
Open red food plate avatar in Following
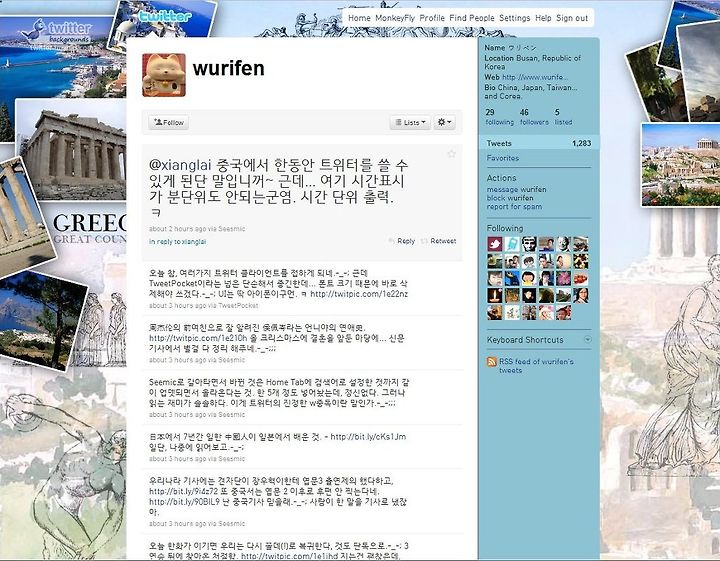pyautogui.click(x=580, y=278)
